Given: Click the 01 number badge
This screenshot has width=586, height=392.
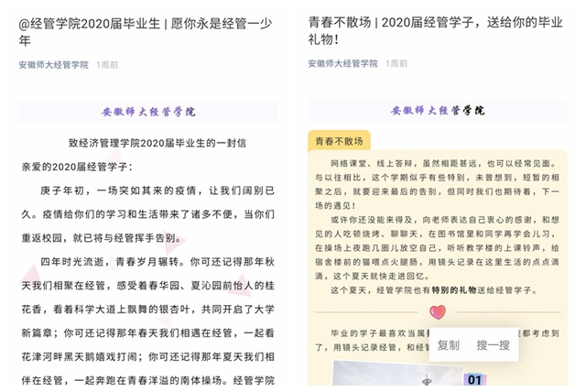Looking at the screenshot, I should 474,379.
